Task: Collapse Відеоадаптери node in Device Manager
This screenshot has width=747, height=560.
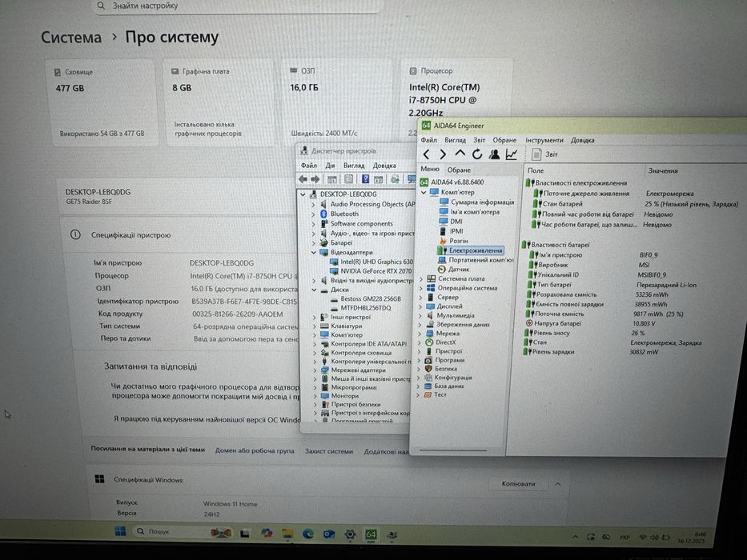Action: [x=314, y=252]
